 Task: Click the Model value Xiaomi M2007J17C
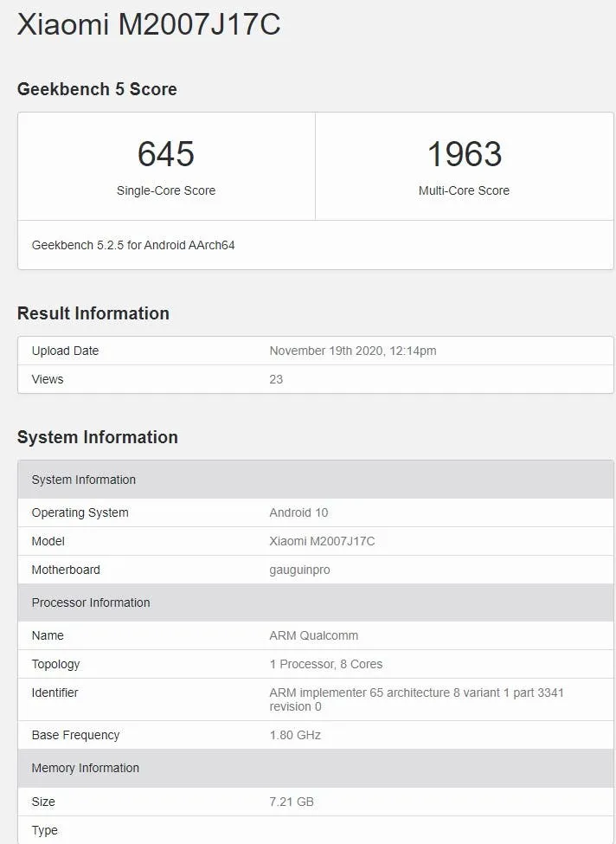coord(322,541)
